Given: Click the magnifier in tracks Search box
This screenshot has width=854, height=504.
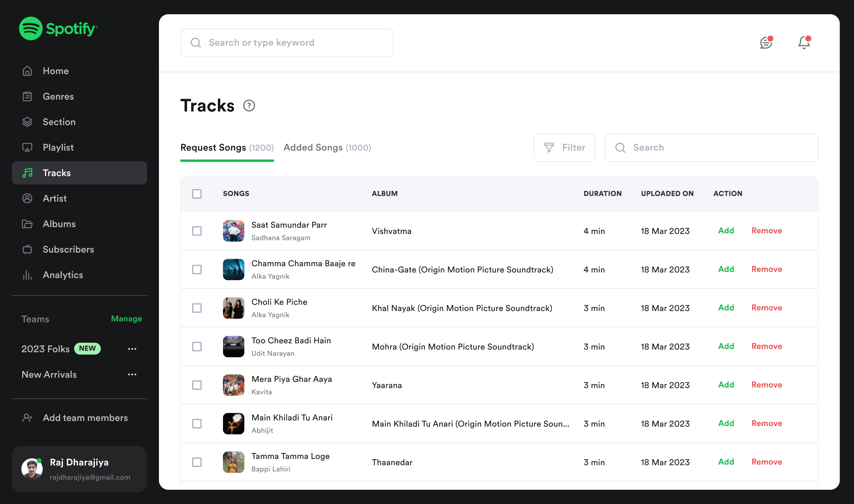Looking at the screenshot, I should 620,147.
